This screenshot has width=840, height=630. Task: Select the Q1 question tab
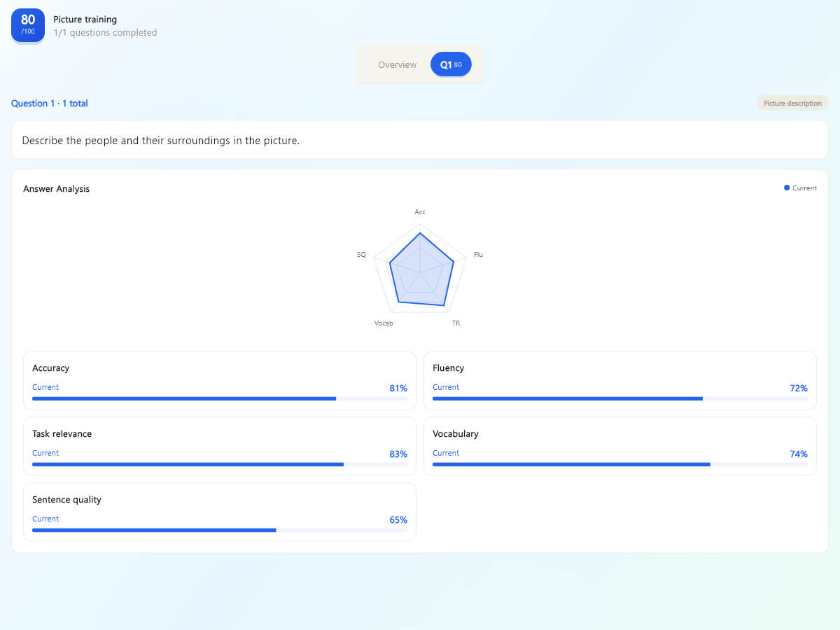(x=451, y=64)
